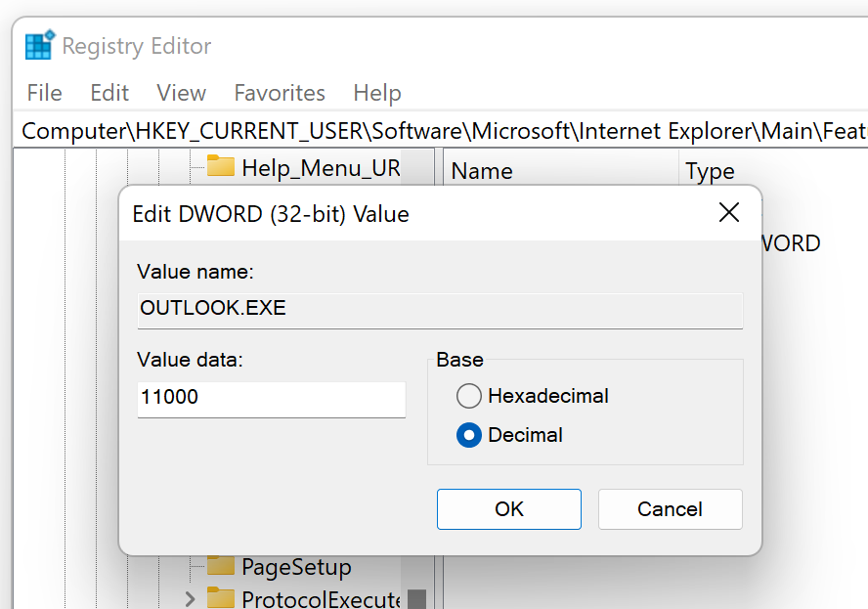Open the View menu
The image size is (868, 609).
coord(182,93)
